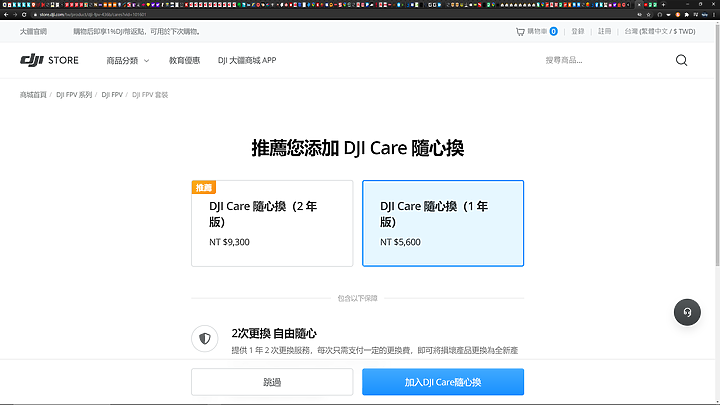The image size is (720, 405).
Task: Click the NT $9,300 price
Action: 229,242
